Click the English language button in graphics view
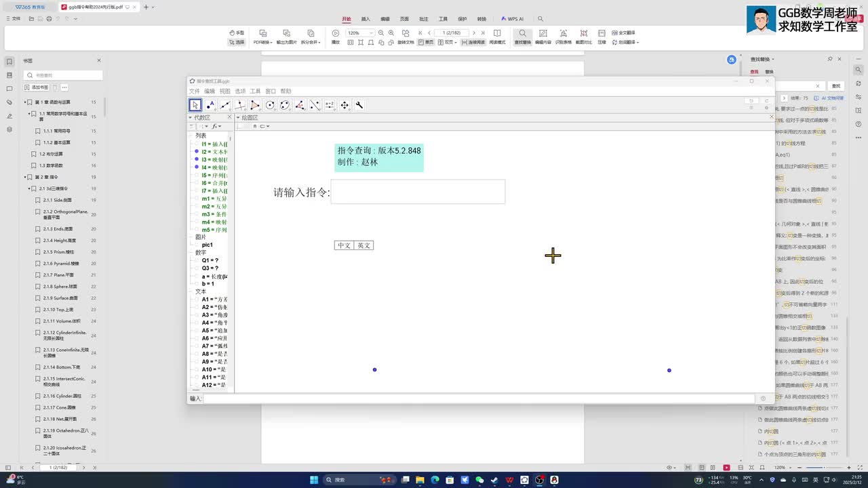This screenshot has width=868, height=488. (363, 245)
